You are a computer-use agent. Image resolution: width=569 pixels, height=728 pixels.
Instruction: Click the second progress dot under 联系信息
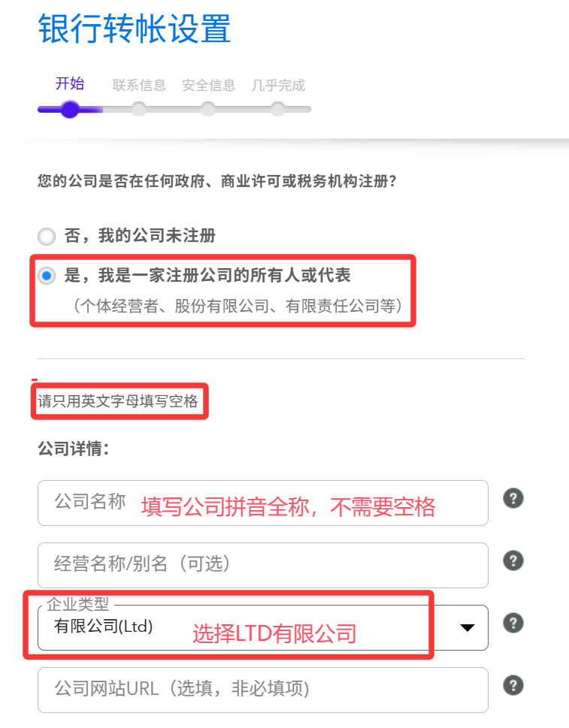(138, 110)
